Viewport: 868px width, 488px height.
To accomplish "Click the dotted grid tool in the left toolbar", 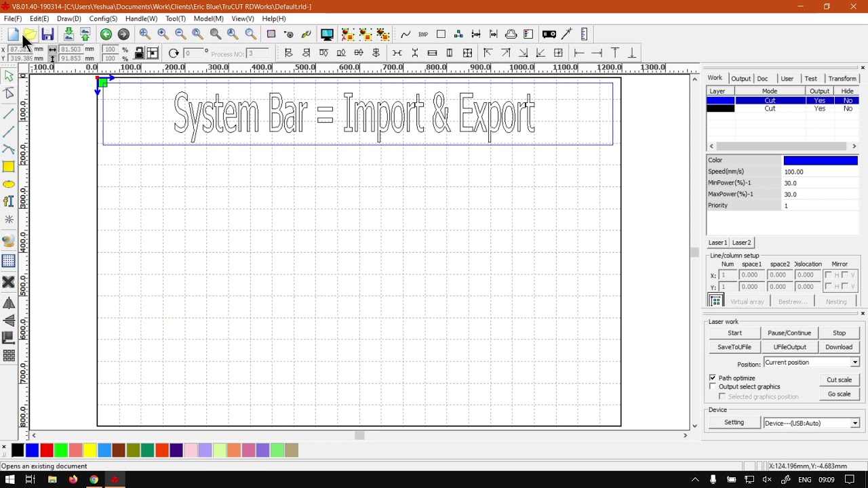I will coord(9,261).
